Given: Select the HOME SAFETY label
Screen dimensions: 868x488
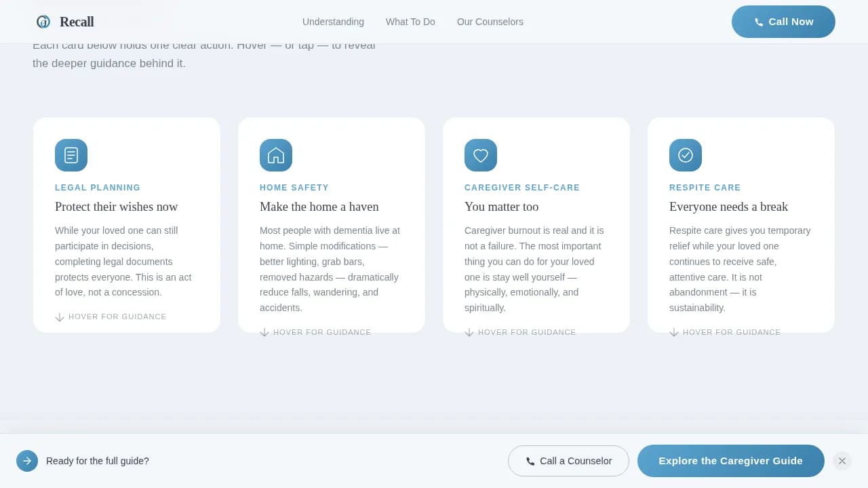Looking at the screenshot, I should (x=294, y=188).
